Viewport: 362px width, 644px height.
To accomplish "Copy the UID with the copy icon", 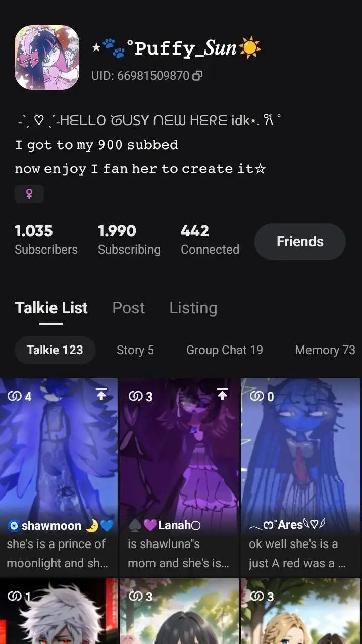I will 197,76.
